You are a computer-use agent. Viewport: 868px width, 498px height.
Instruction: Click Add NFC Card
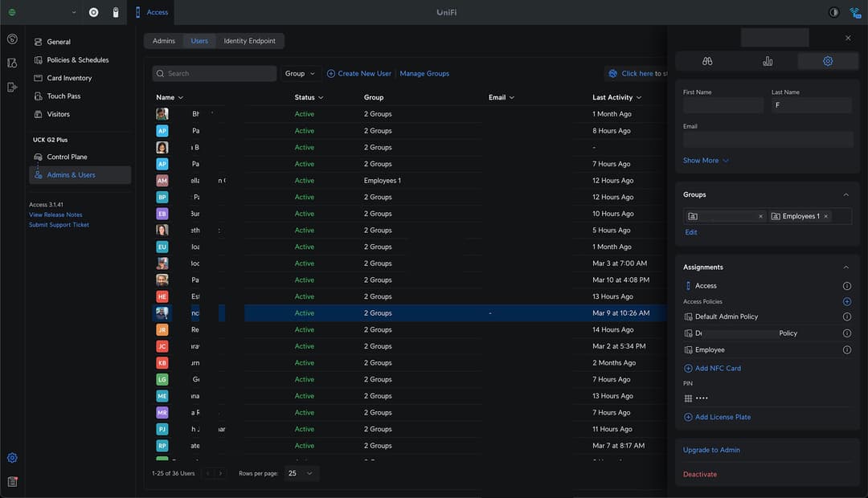pos(712,369)
